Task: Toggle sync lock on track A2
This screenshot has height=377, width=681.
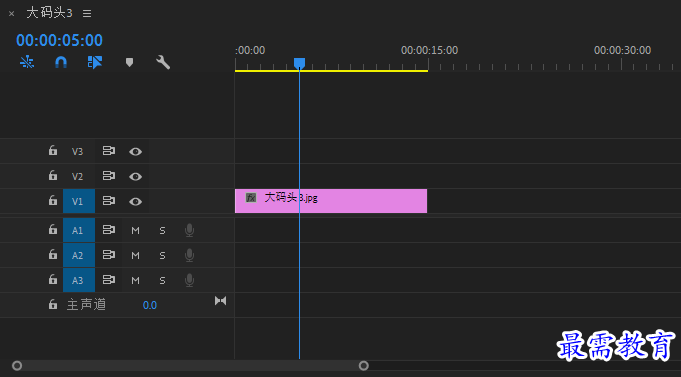Action: (x=109, y=255)
